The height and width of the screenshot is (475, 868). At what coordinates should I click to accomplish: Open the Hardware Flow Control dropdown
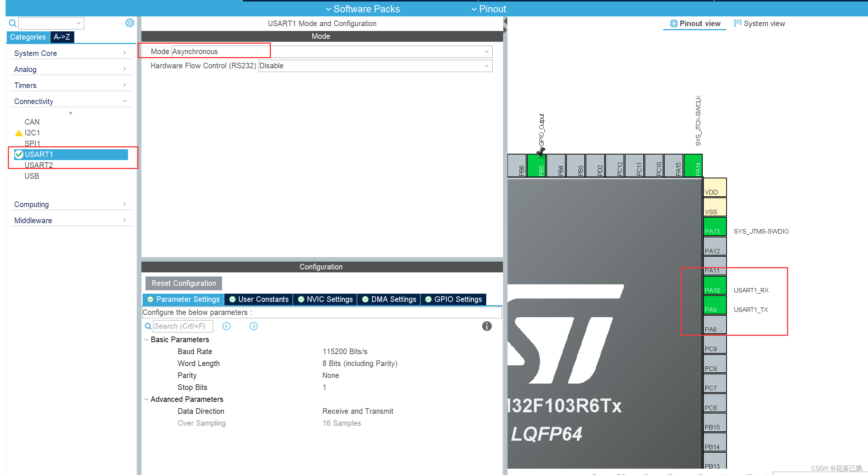[486, 66]
